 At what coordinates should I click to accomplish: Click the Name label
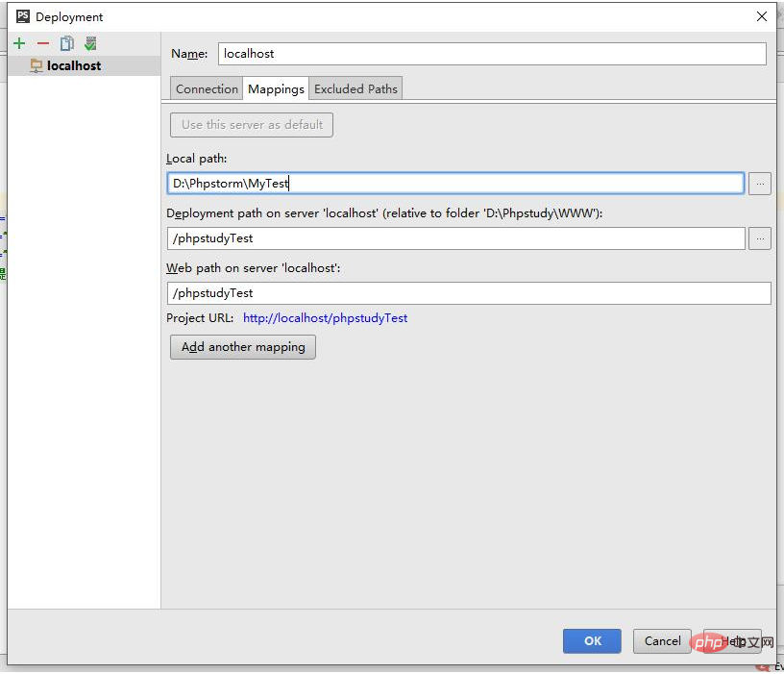[189, 54]
